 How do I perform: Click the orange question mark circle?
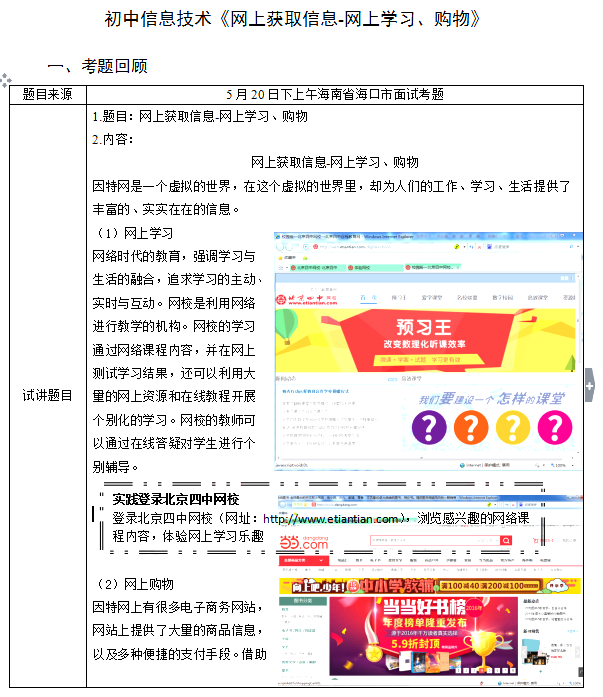point(471,428)
